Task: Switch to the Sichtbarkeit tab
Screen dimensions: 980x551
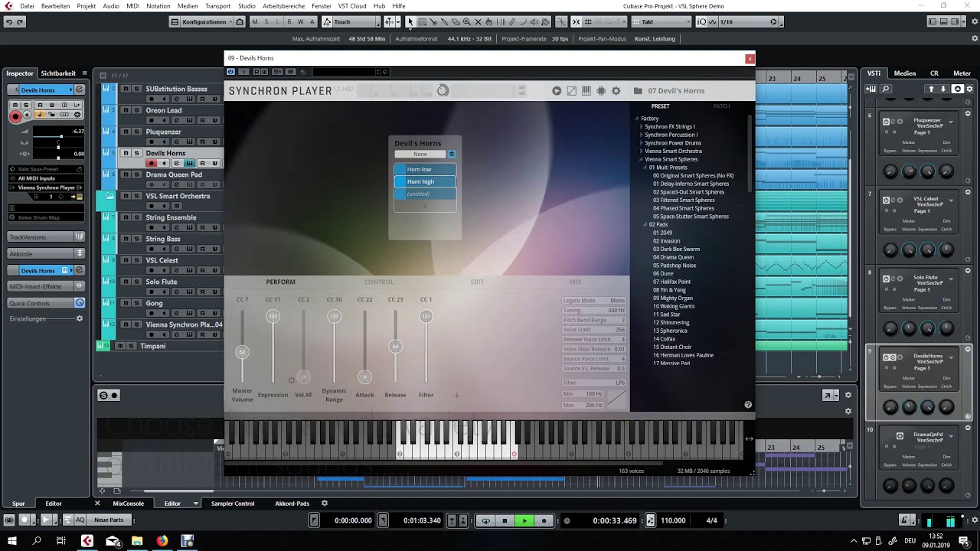Action: point(58,73)
